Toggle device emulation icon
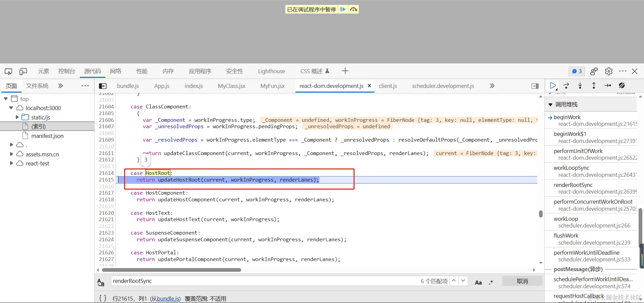 coord(23,71)
